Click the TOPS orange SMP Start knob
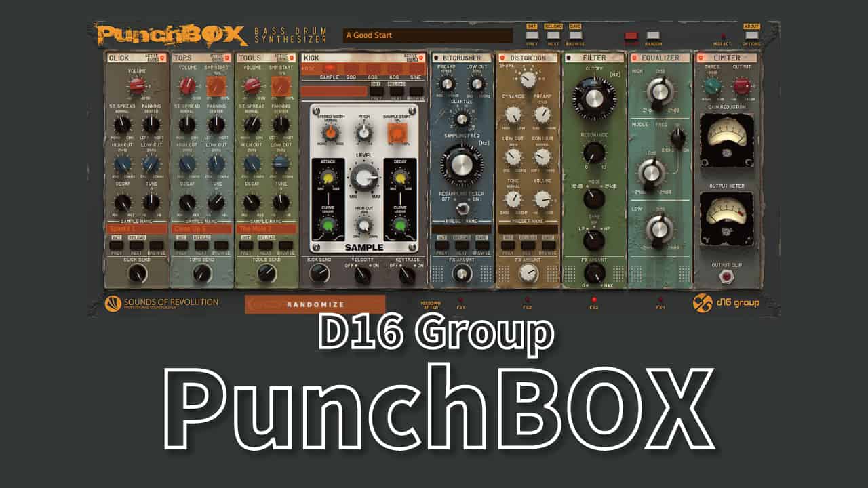 coord(216,85)
